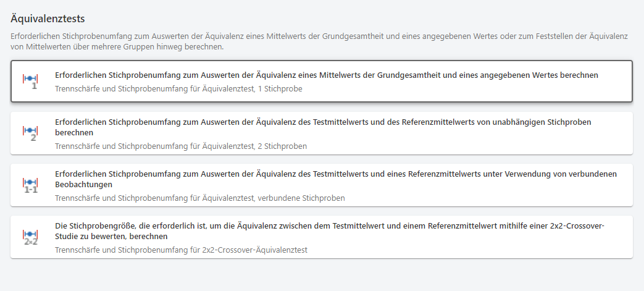Open the title mentioning 2x2-Crossover-Studie
The width and height of the screenshot is (644, 291).
click(x=330, y=231)
